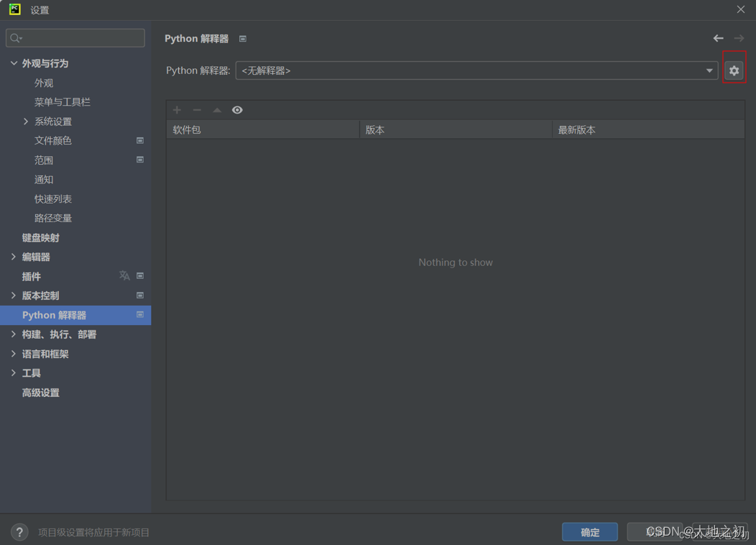Select 外观 in settings tree
The image size is (756, 545).
pos(43,83)
